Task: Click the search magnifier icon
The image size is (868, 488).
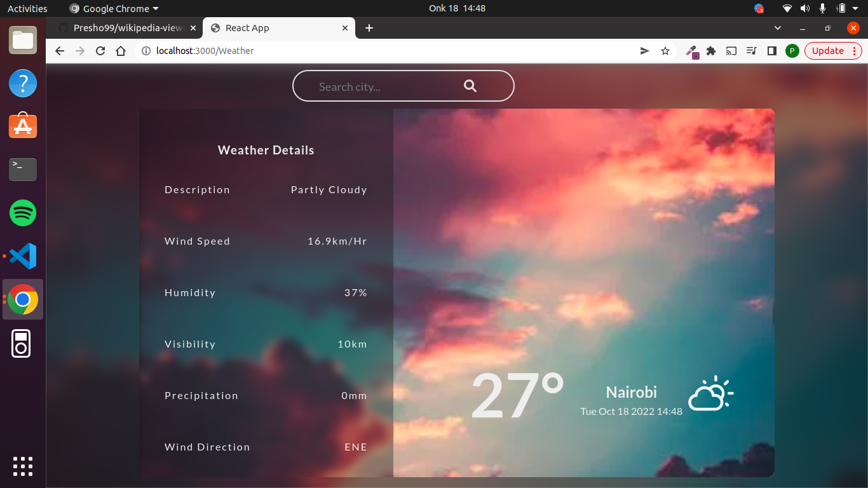Action: click(470, 85)
